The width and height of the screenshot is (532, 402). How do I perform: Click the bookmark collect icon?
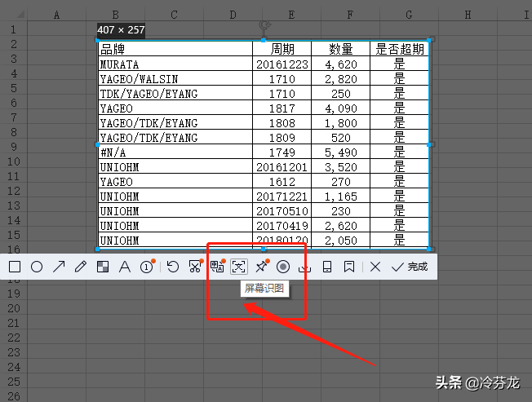pos(349,267)
